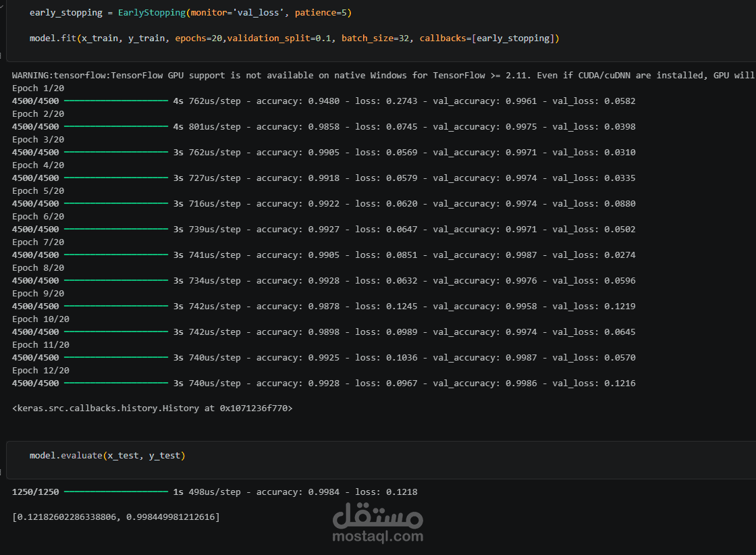Click the evaluation result list output
Image resolution: width=756 pixels, height=555 pixels.
[115, 517]
